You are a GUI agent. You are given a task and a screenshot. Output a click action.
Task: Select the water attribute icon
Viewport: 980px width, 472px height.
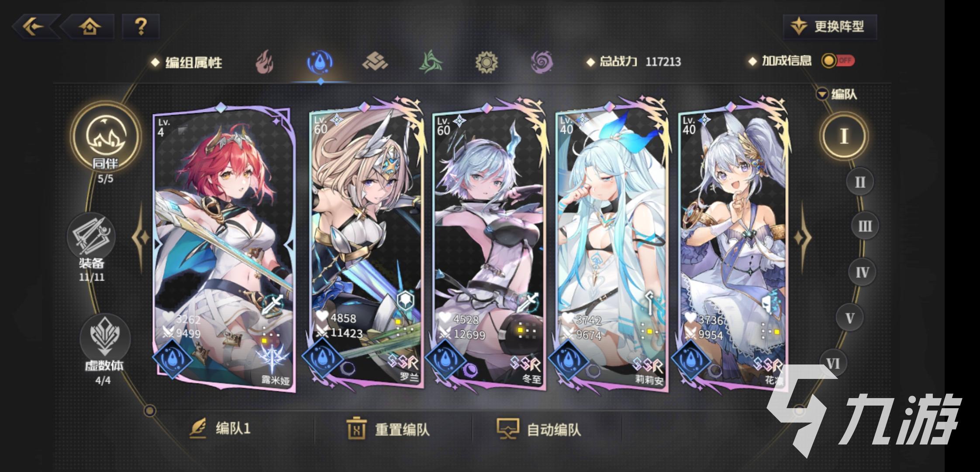pos(320,62)
